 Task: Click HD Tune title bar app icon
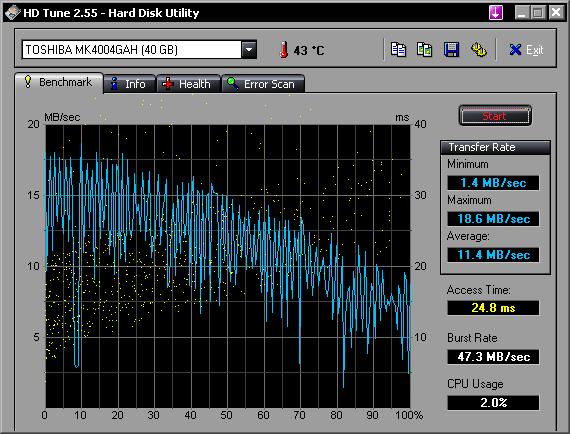coord(12,13)
